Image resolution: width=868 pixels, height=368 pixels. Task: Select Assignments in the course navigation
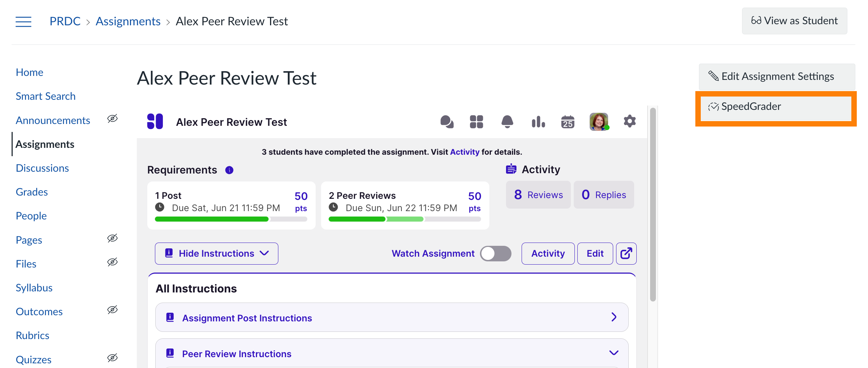point(45,144)
